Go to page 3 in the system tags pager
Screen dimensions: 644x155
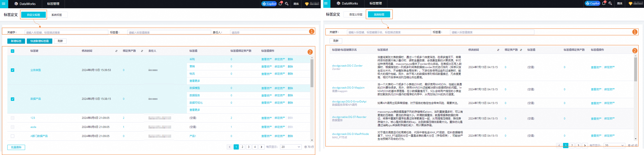(x=578, y=146)
